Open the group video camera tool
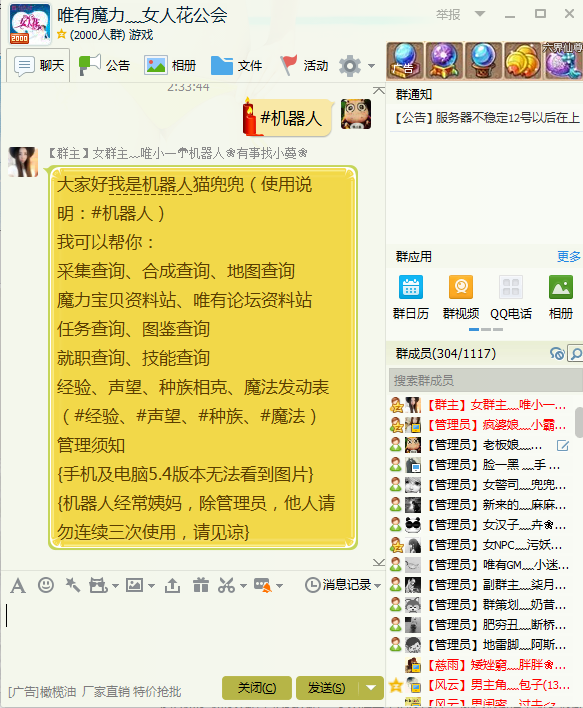583x708 pixels. 98,586
